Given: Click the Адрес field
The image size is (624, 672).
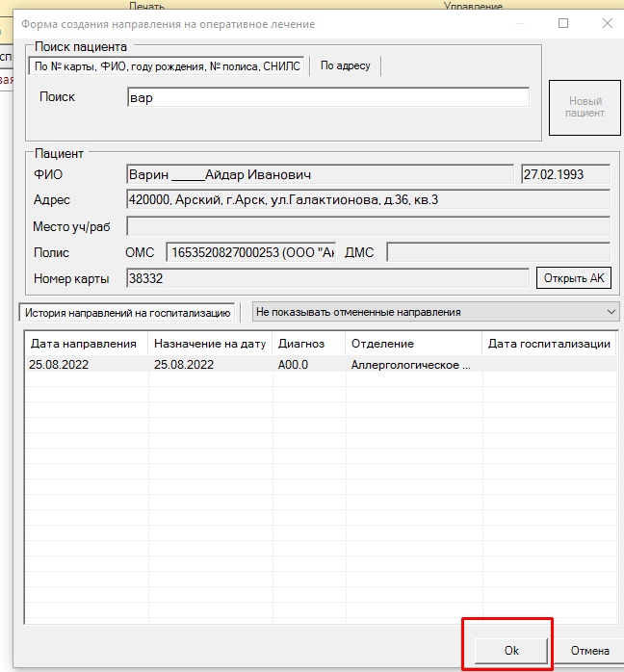Looking at the screenshot, I should pos(368,199).
